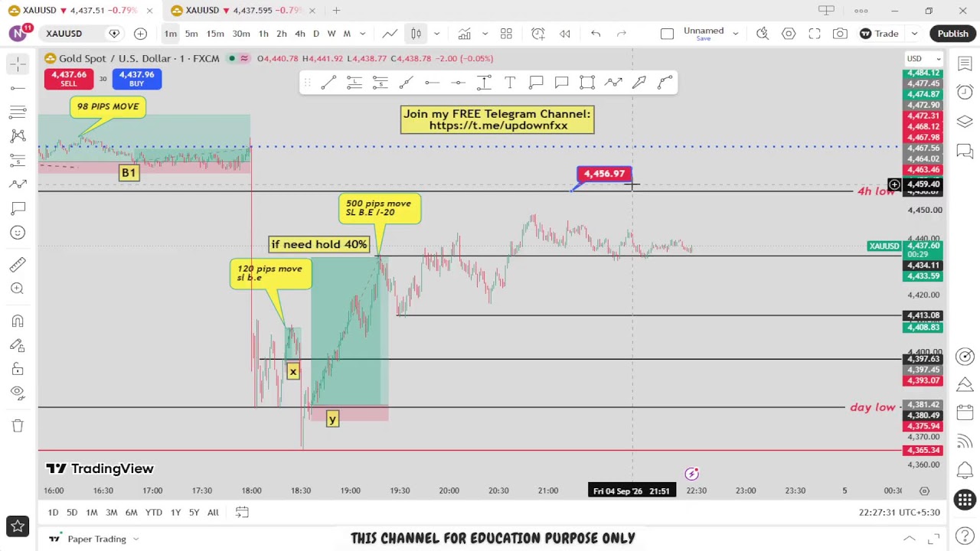Click the Publish button
The width and height of the screenshot is (980, 551).
pyautogui.click(x=953, y=34)
